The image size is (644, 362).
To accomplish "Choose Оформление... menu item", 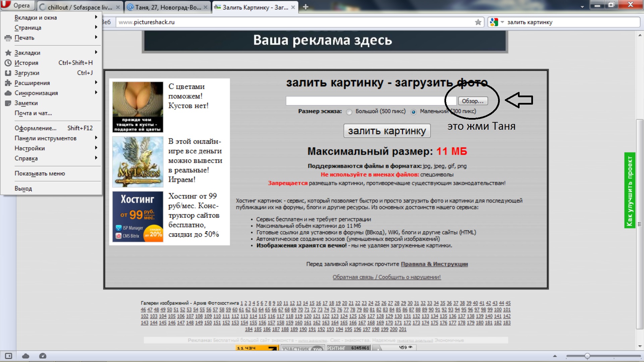I will [x=52, y=128].
